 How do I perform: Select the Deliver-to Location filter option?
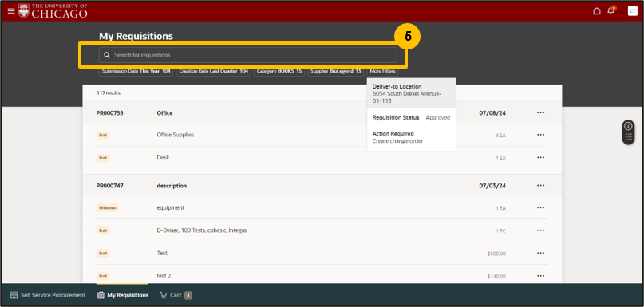[411, 93]
